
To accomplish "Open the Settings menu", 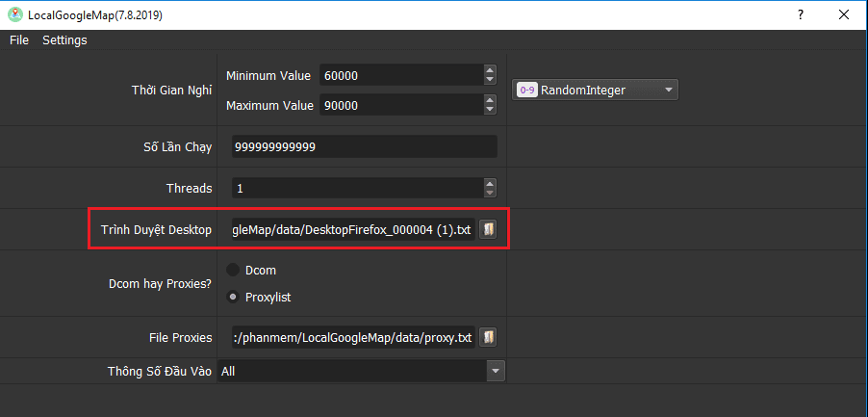I will click(64, 39).
